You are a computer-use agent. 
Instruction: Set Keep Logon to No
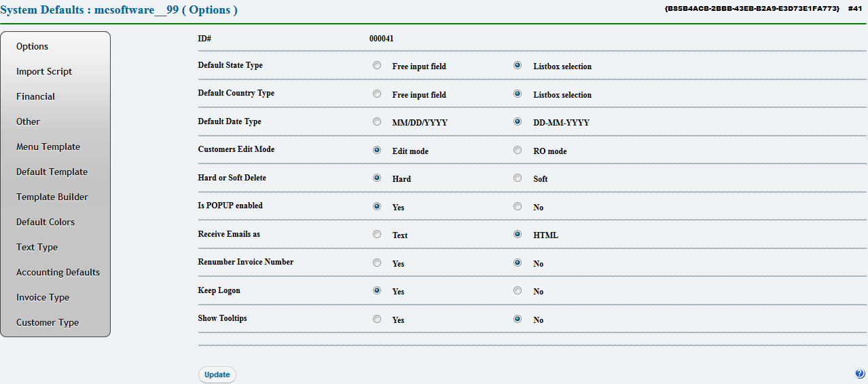518,290
